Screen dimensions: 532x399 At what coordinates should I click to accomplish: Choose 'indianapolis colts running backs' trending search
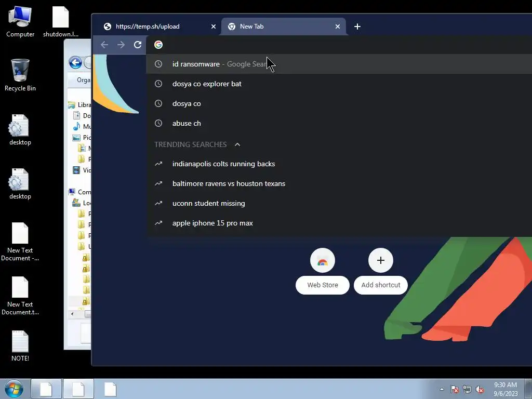[x=339, y=164]
